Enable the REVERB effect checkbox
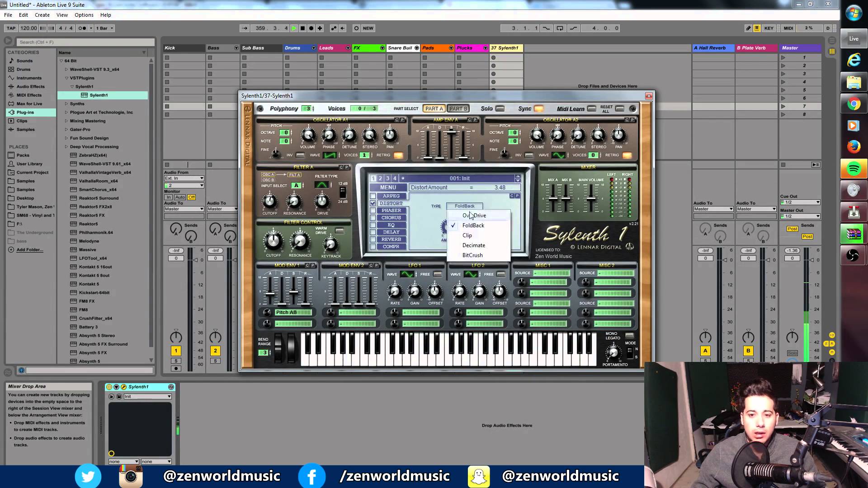Image resolution: width=868 pixels, height=488 pixels. tap(373, 239)
